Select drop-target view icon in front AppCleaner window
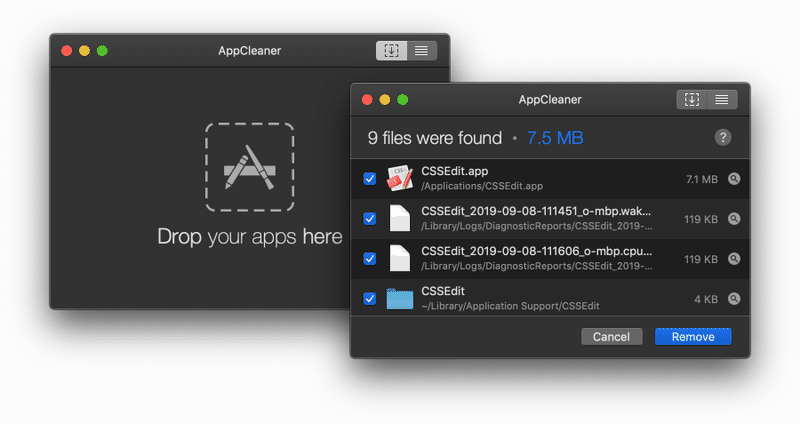This screenshot has width=800, height=424. [x=692, y=99]
